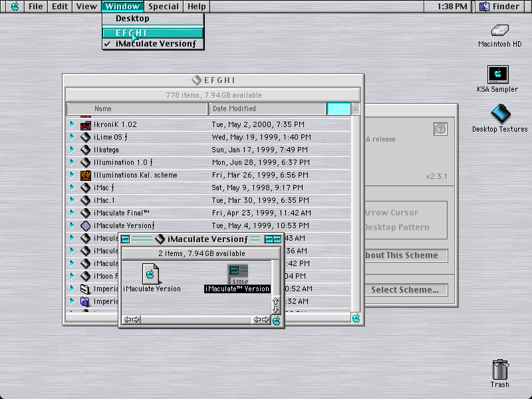Image resolution: width=532 pixels, height=399 pixels.
Task: Click the menu bar clock
Action: [452, 6]
